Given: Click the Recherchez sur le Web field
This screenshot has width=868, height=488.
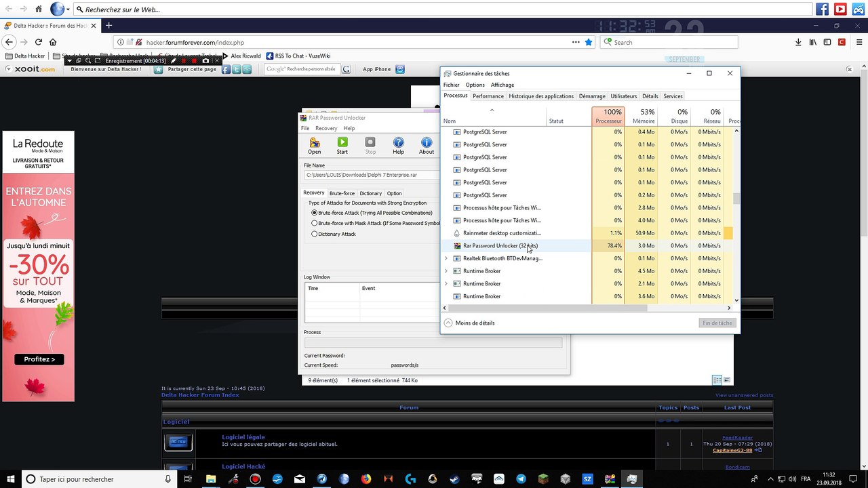Looking at the screenshot, I should click(x=443, y=9).
